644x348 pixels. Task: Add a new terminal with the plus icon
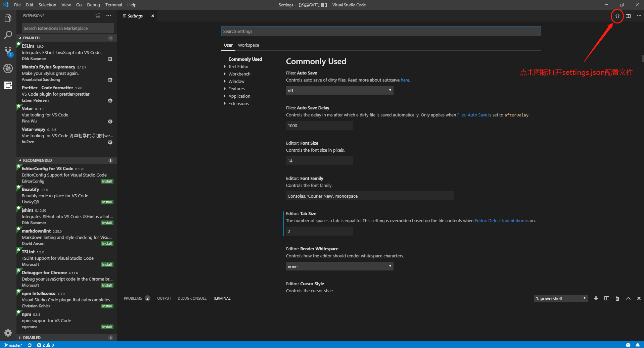pos(596,298)
